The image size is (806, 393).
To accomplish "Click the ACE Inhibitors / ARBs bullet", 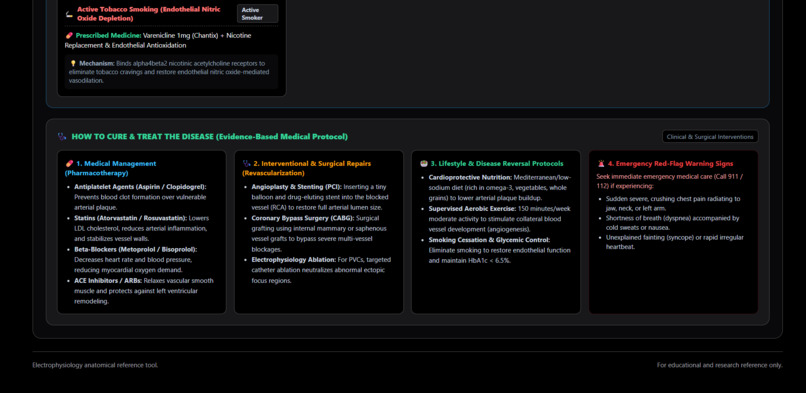I will click(143, 291).
